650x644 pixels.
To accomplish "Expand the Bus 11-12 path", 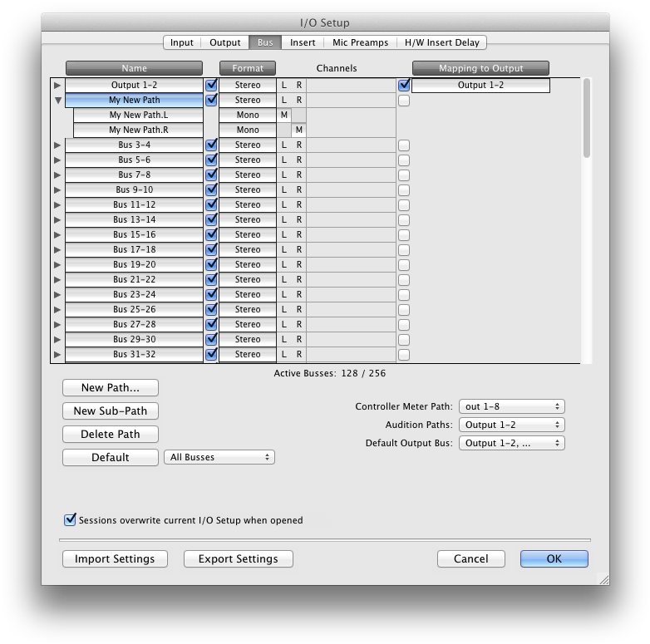I will click(x=57, y=204).
